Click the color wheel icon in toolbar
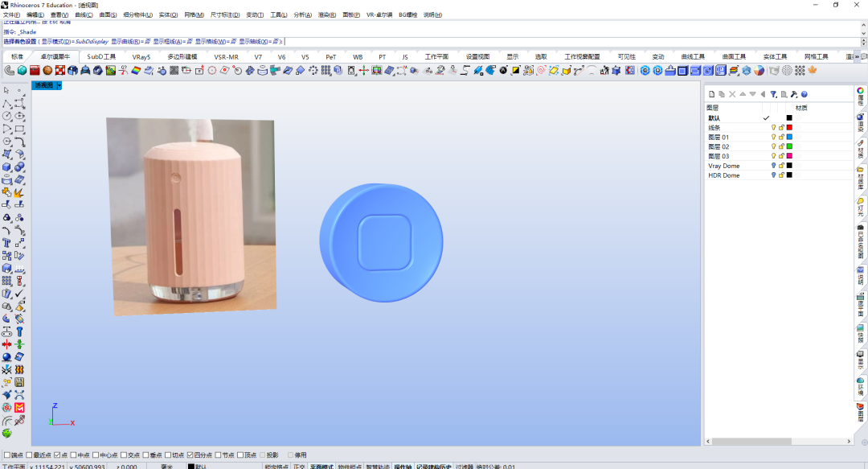This screenshot has height=469, width=868. click(759, 71)
